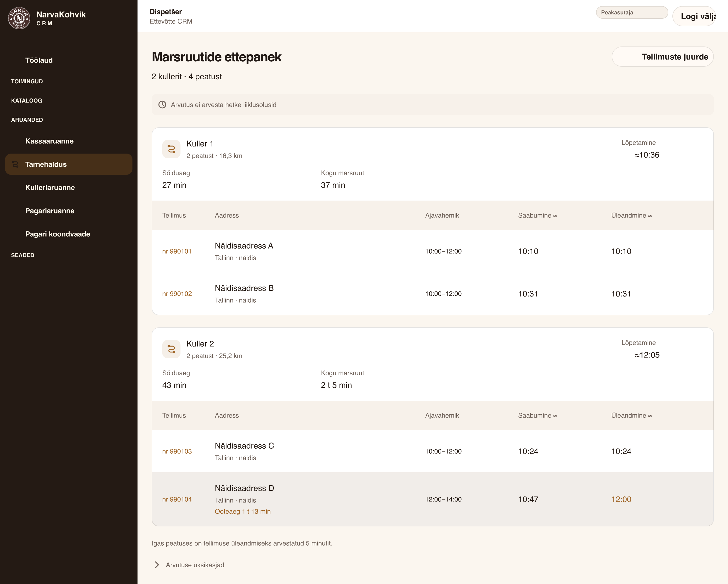Click the Logi välja button

click(x=694, y=16)
